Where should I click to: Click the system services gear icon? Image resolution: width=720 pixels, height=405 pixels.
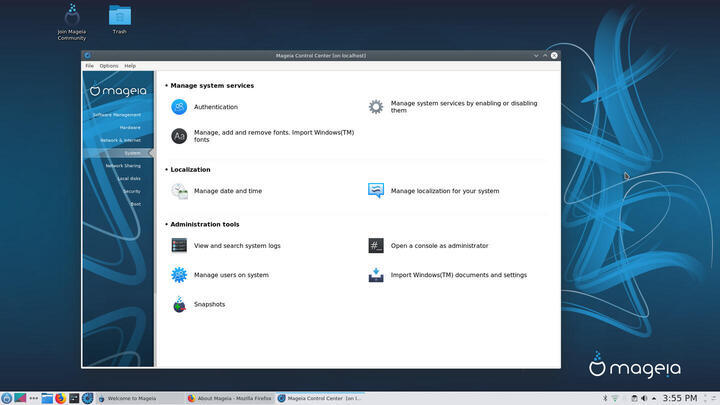(376, 107)
